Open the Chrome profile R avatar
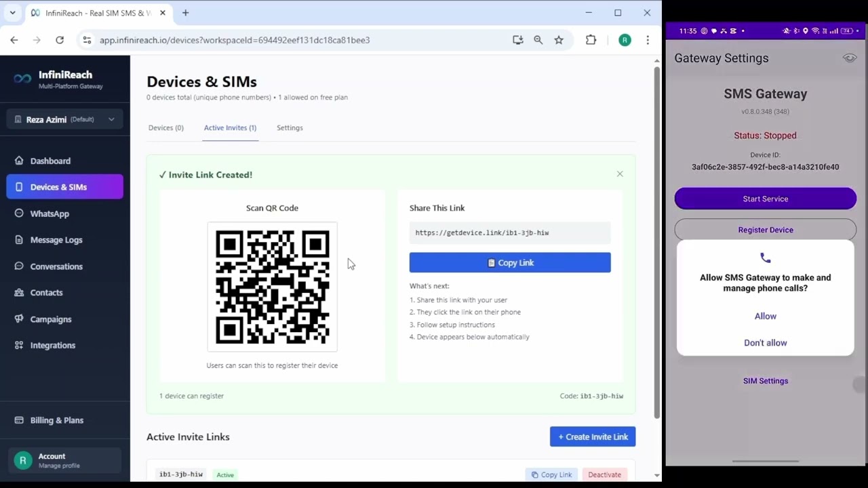The width and height of the screenshot is (868, 488). pyautogui.click(x=625, y=40)
